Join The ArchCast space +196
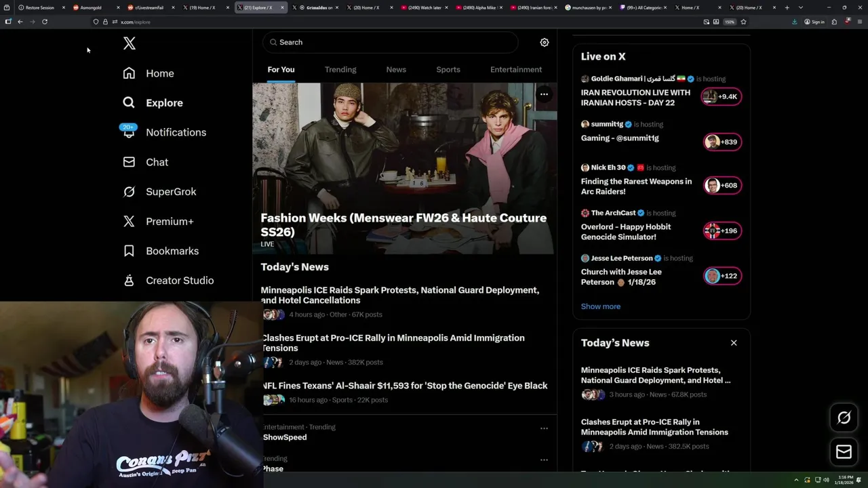 (722, 230)
